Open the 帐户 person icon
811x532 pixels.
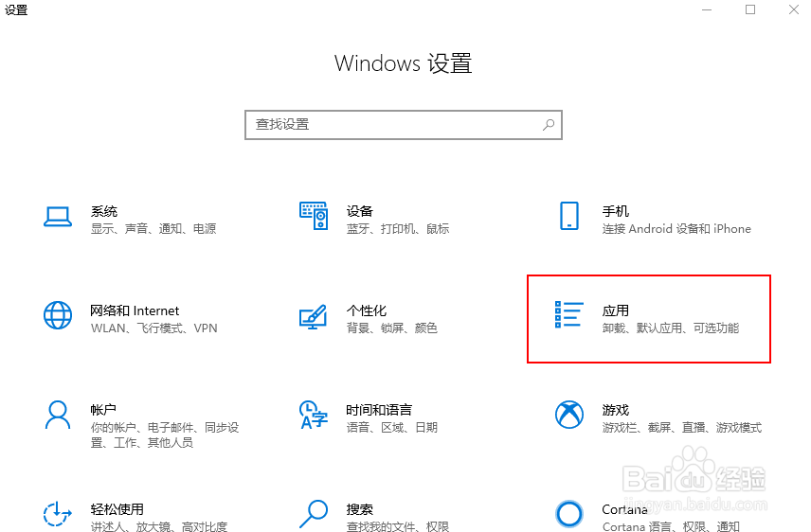(58, 415)
